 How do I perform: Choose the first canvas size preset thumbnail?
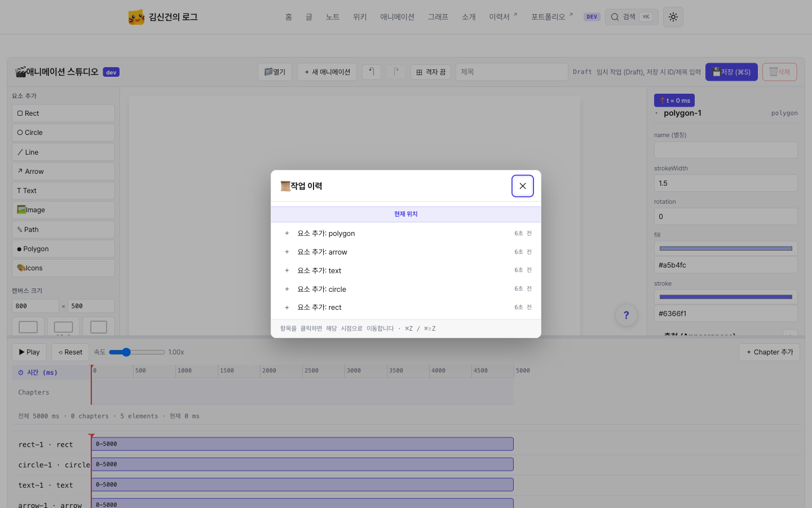[x=28, y=327]
